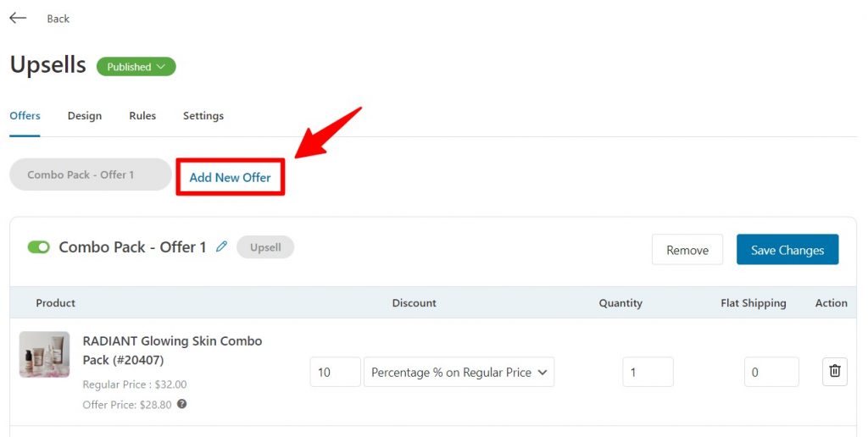This screenshot has height=437, width=868.
Task: Click the discount amount field
Action: 335,373
